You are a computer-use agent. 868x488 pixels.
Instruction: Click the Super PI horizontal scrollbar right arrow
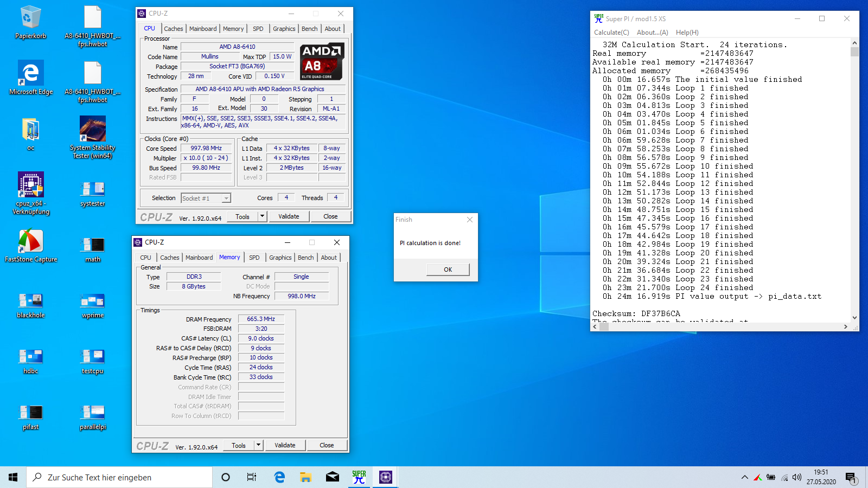coord(846,327)
